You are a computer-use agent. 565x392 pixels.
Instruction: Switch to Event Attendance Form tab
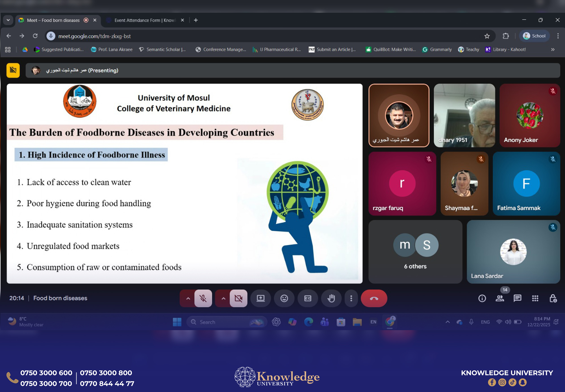pos(144,20)
